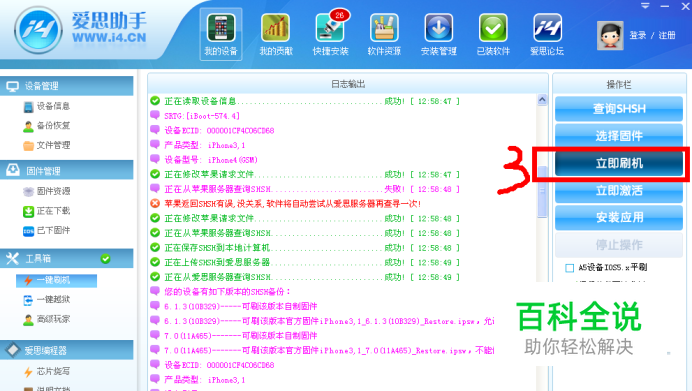Open 软件资源 toolbox icon
692x391 pixels.
point(384,34)
